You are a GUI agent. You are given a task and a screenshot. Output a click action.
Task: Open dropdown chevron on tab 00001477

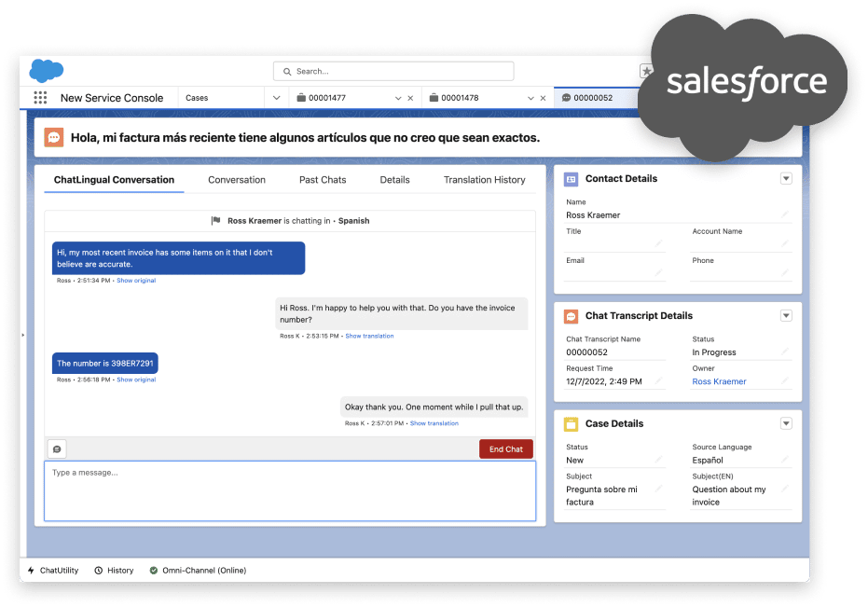[398, 98]
